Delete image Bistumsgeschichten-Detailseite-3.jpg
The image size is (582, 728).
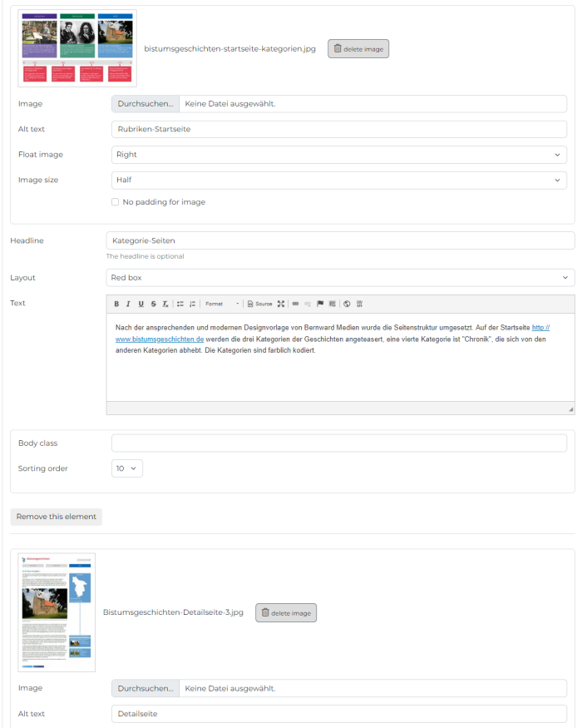(x=286, y=613)
